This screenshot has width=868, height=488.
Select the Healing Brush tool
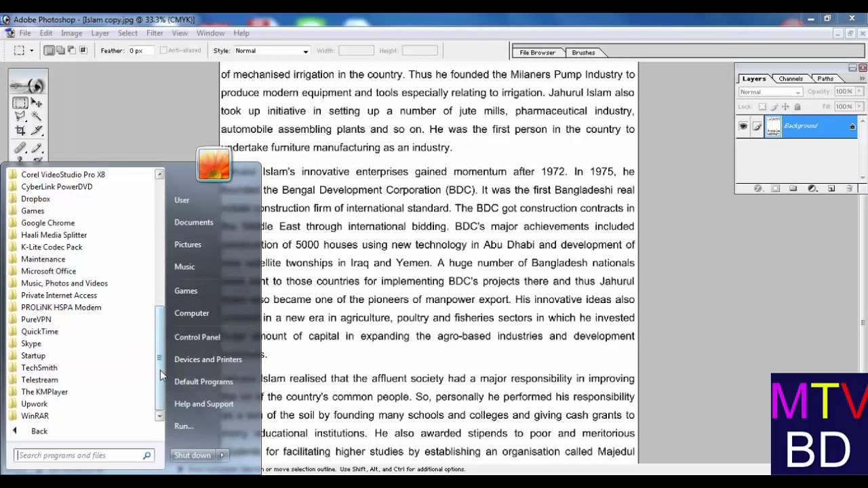[20, 148]
